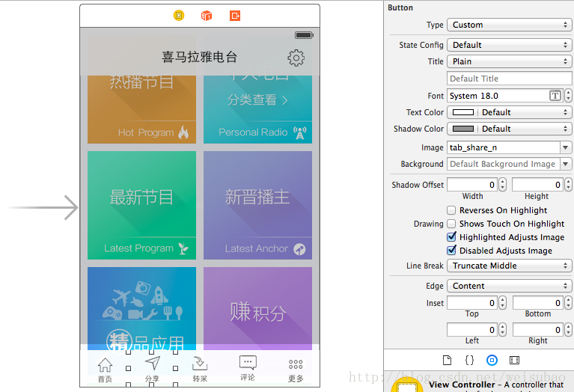The image size is (574, 392).
Task: Adjust the Font size stepper
Action: click(x=568, y=96)
